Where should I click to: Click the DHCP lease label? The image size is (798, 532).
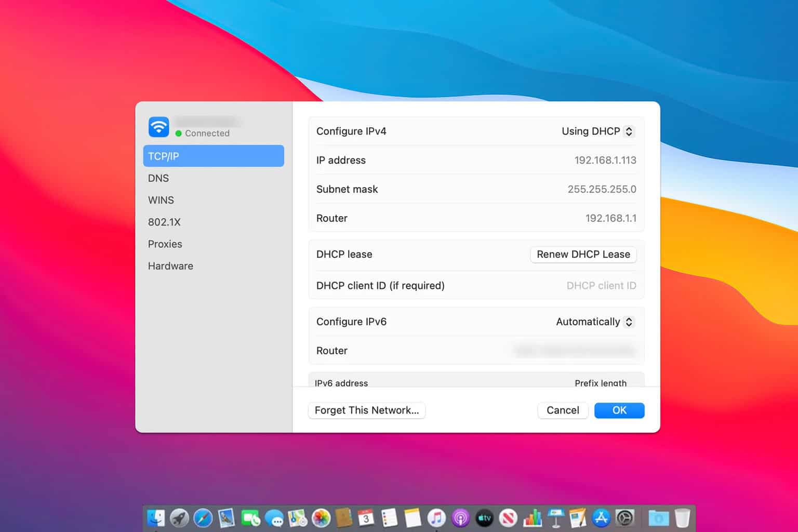click(344, 254)
